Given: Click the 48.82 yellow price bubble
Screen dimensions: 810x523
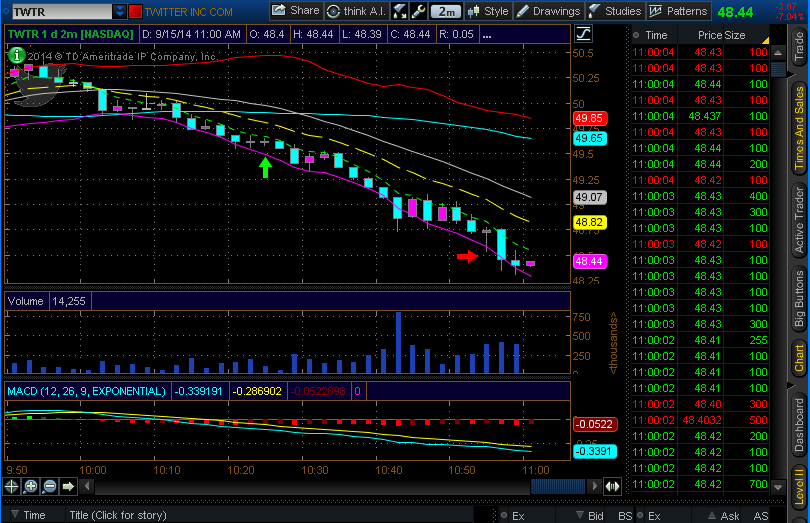Looking at the screenshot, I should click(589, 222).
